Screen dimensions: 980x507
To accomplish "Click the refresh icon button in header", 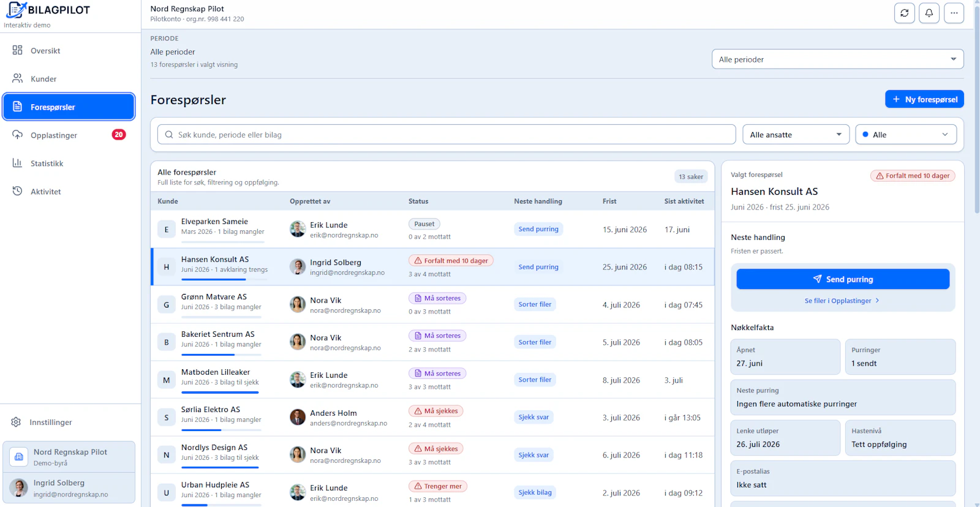I will [905, 13].
